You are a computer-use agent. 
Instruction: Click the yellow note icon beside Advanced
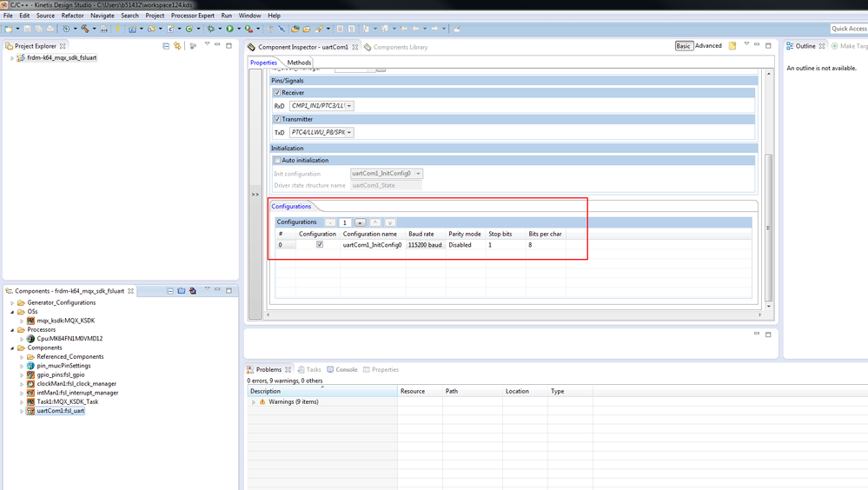click(732, 46)
